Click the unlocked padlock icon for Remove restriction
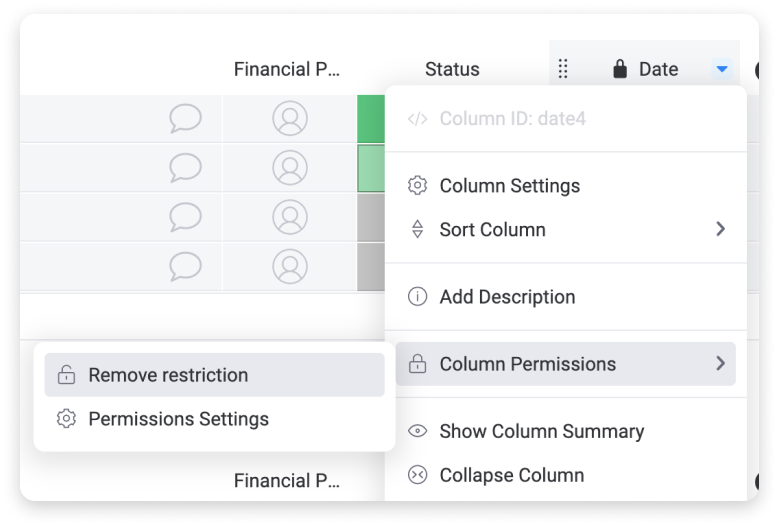Screen dimensions: 774x527 66,375
